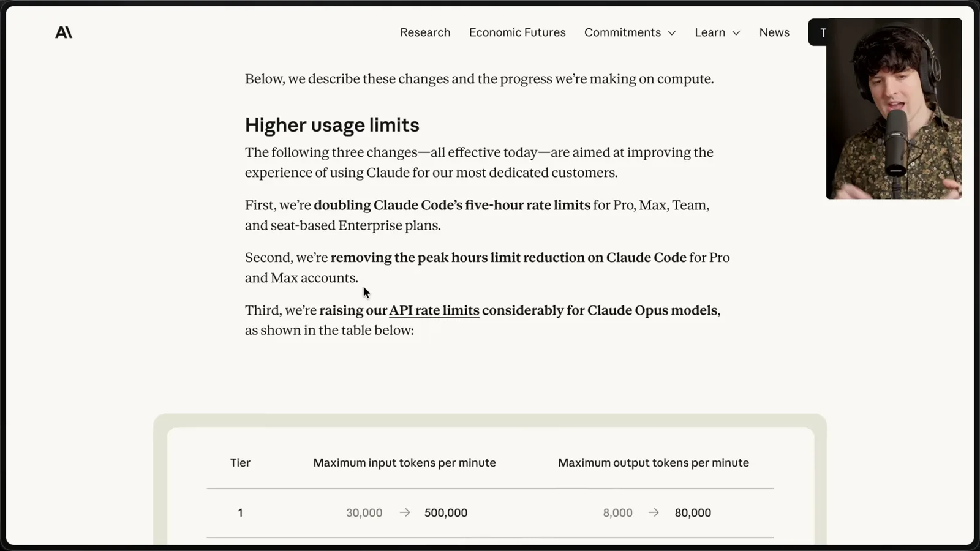Click the arrow icon between 30,000 and 500,000
The width and height of the screenshot is (980, 551).
tap(405, 512)
